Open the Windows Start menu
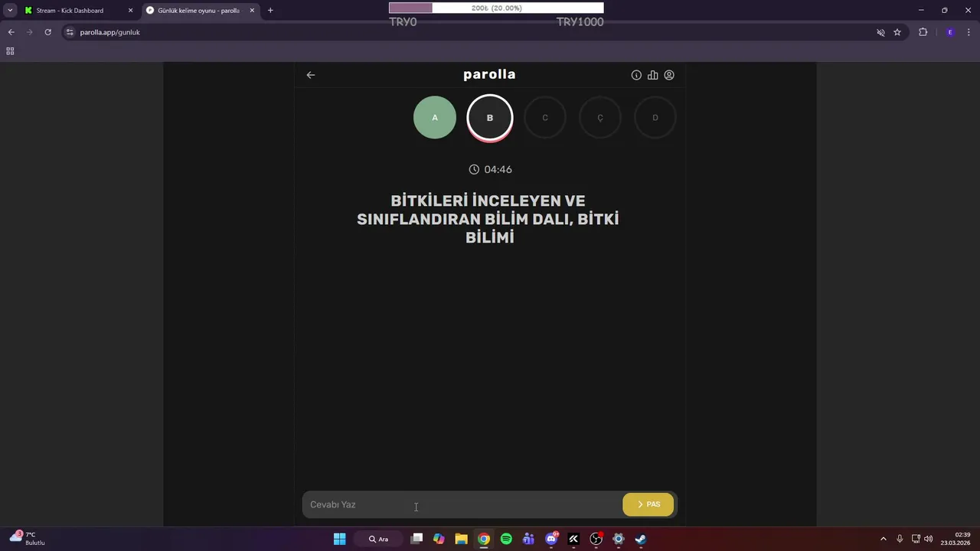This screenshot has width=980, height=551. click(x=339, y=539)
